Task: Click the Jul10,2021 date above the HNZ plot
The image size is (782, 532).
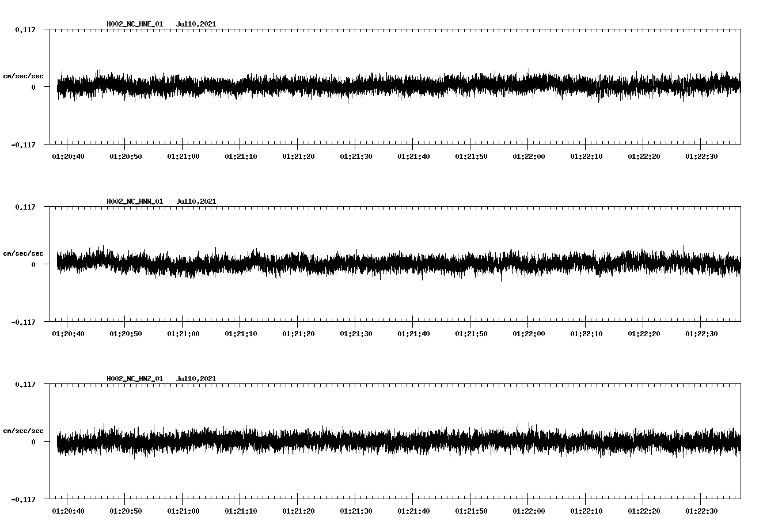Action: 196,379
